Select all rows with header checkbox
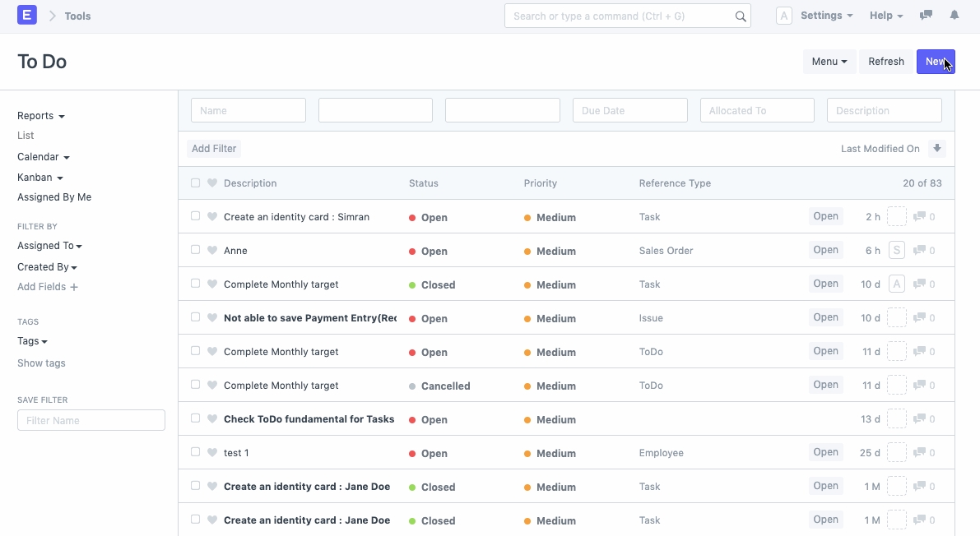 click(195, 183)
